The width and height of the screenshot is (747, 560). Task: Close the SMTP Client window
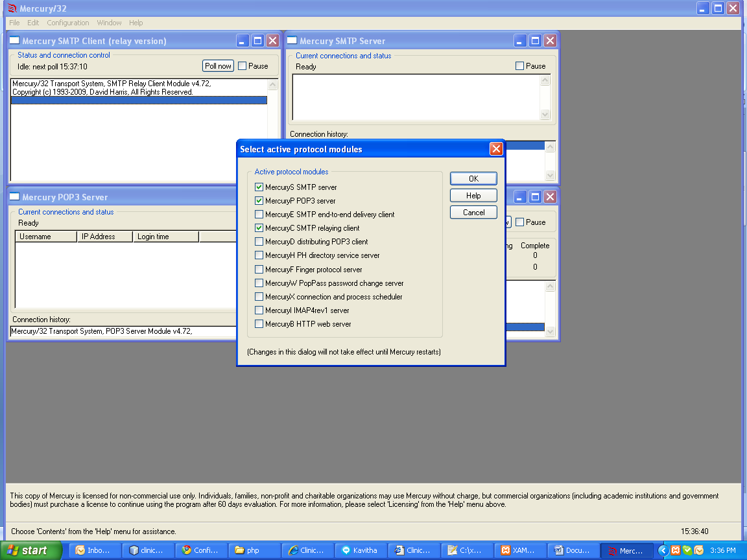pos(272,41)
